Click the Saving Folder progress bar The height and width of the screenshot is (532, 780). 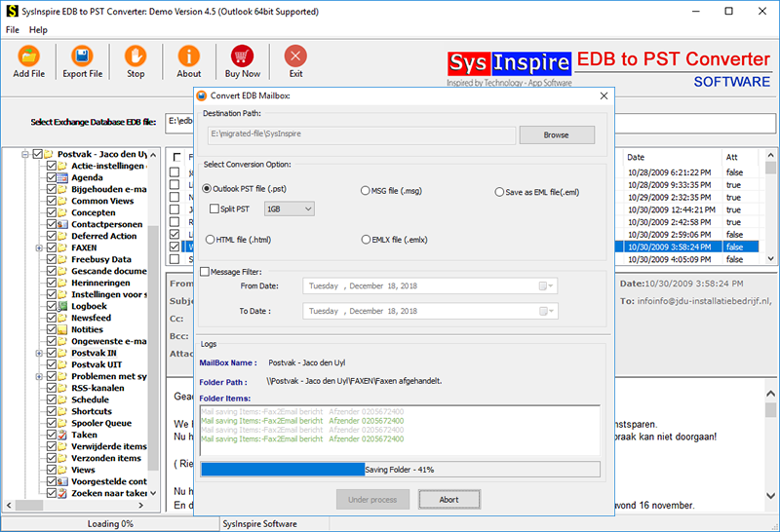[400, 470]
